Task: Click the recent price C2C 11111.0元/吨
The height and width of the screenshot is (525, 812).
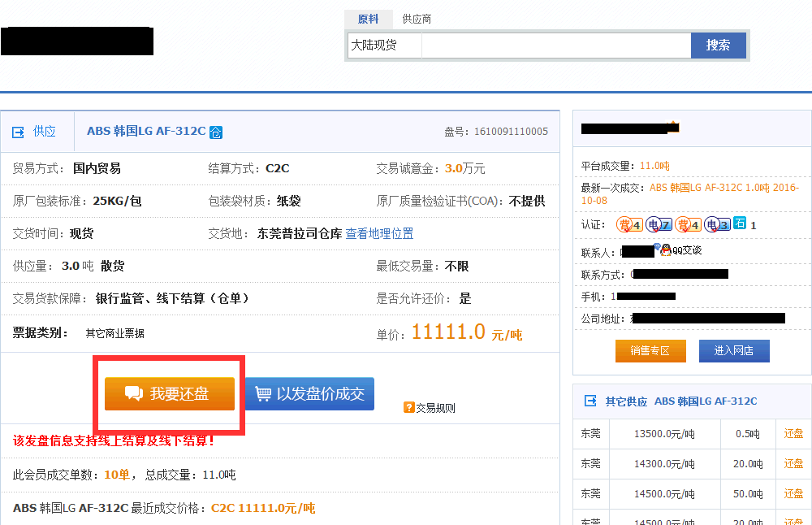Action: pyautogui.click(x=263, y=508)
